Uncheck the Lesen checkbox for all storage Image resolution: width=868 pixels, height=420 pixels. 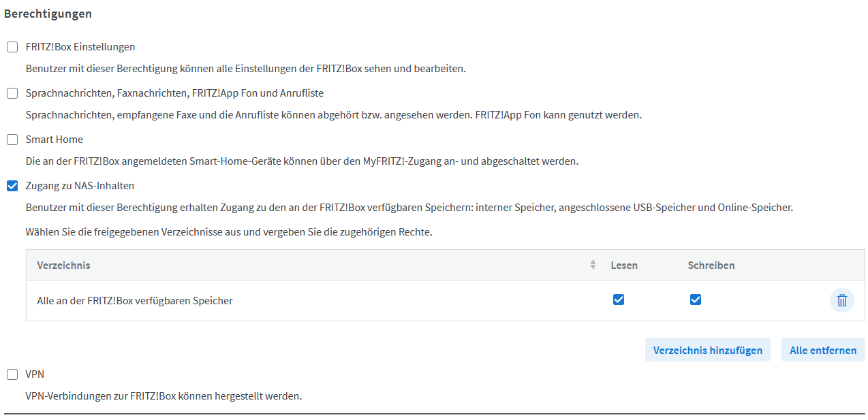point(619,300)
